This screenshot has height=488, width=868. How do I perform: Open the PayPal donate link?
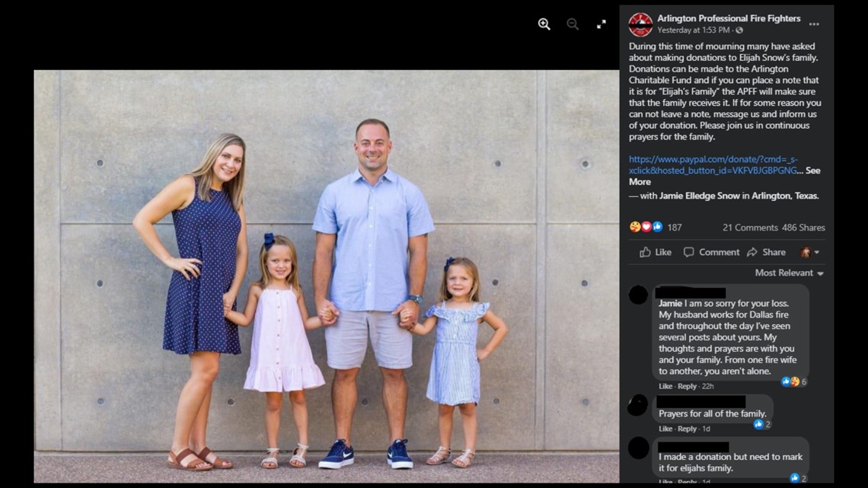pyautogui.click(x=713, y=165)
